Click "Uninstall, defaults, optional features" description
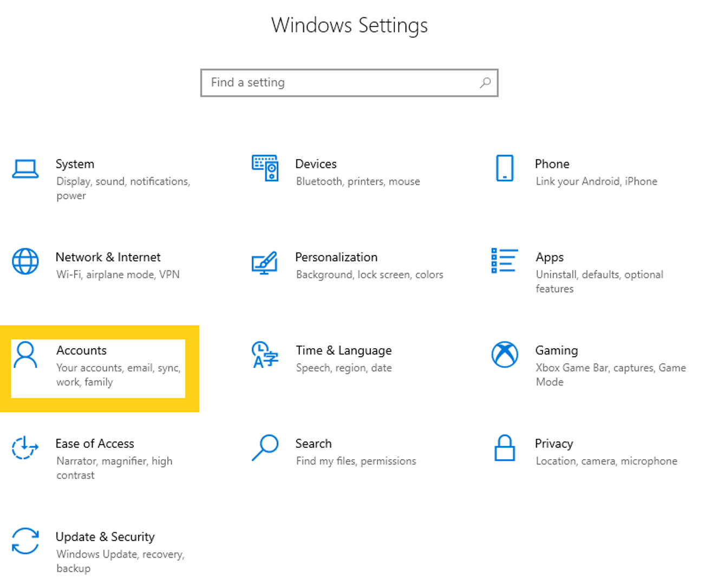The image size is (705, 588). pos(599,282)
